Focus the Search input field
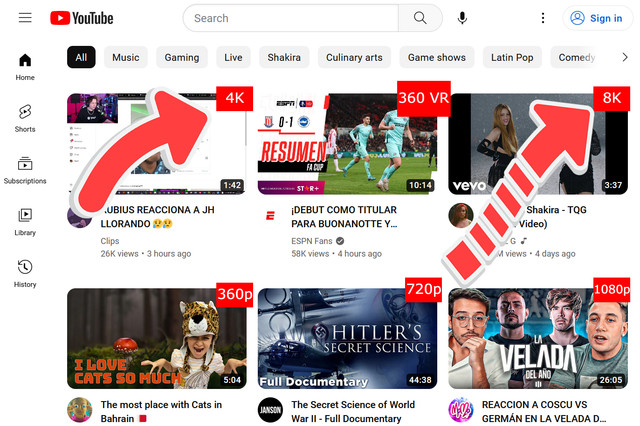The height and width of the screenshot is (426, 640). pyautogui.click(x=291, y=18)
